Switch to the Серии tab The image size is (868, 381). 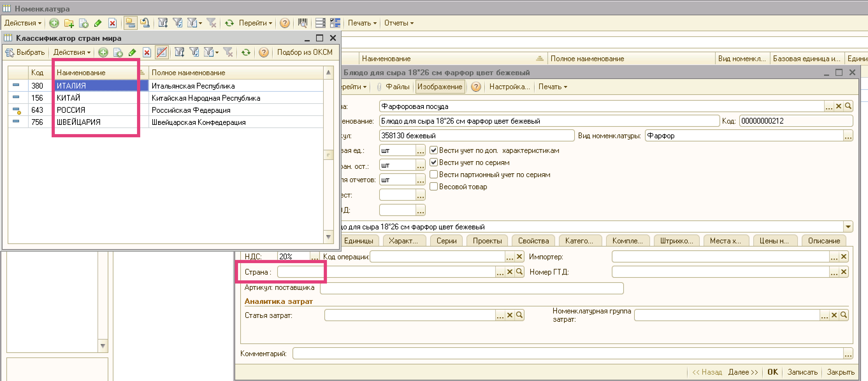[446, 241]
